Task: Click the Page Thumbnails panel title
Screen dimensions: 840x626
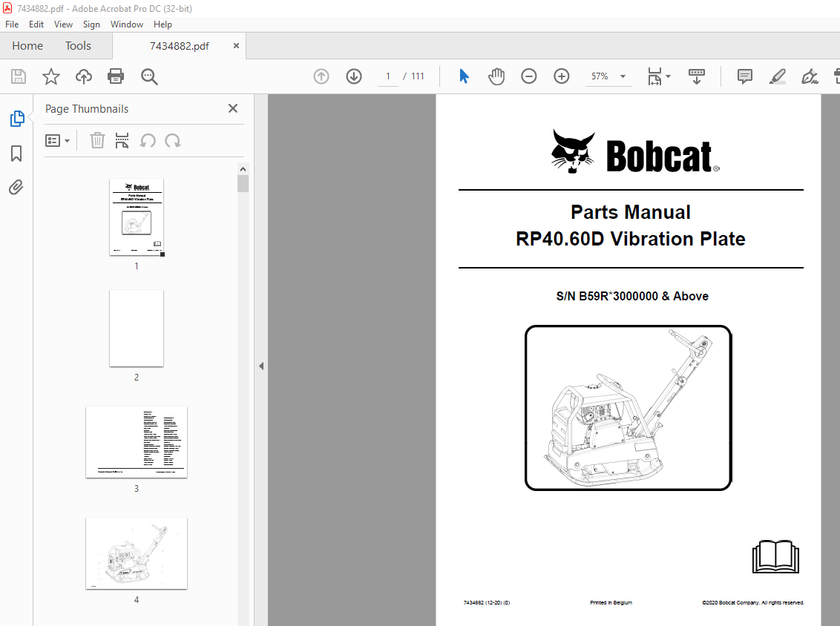Action: 87,109
